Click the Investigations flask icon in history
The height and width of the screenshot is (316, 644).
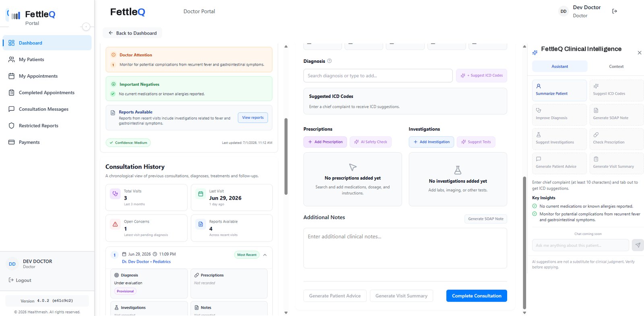tap(117, 308)
